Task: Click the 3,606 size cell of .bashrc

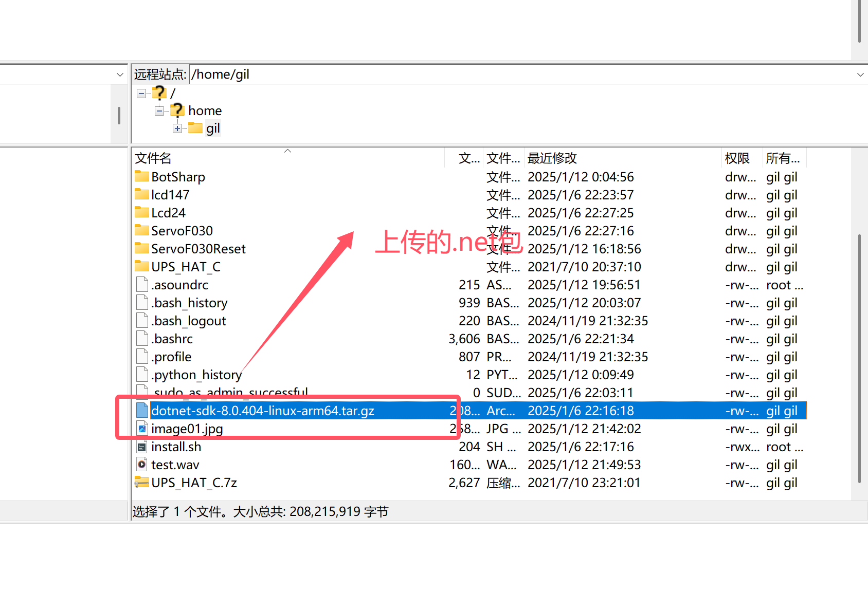Action: (464, 339)
